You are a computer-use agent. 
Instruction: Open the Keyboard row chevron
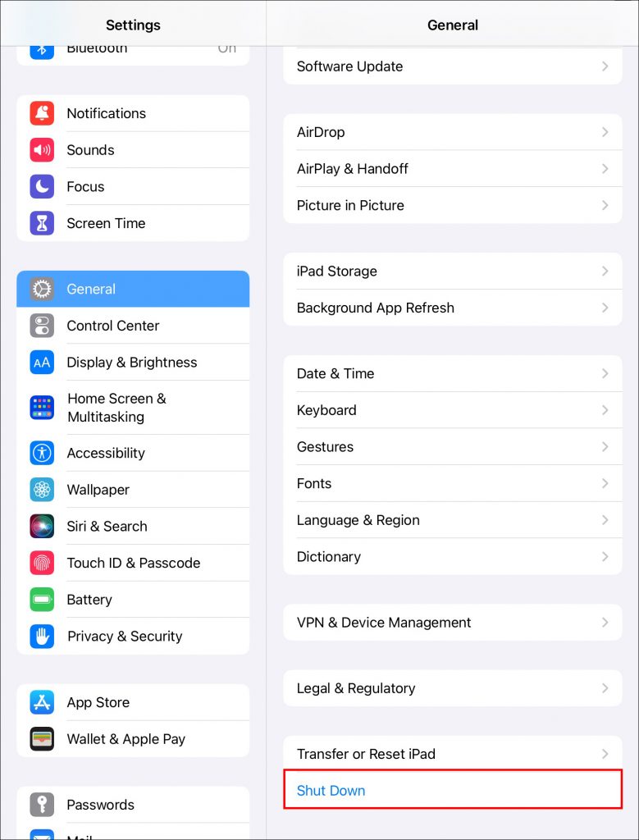[x=605, y=410]
